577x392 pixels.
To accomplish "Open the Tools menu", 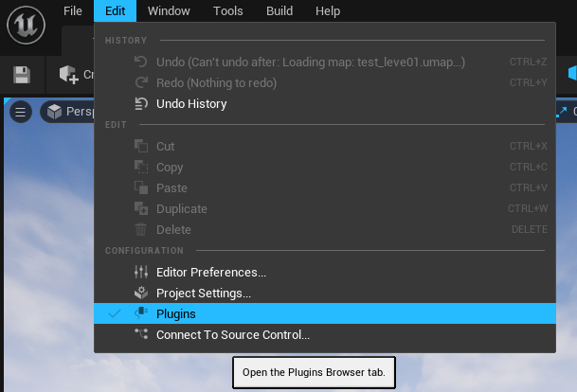I will pyautogui.click(x=227, y=11).
